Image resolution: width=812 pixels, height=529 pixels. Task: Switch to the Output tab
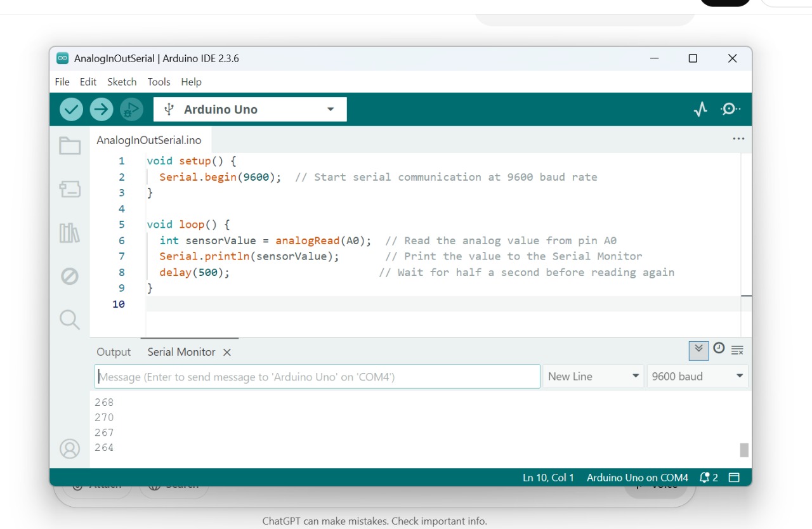coord(114,352)
